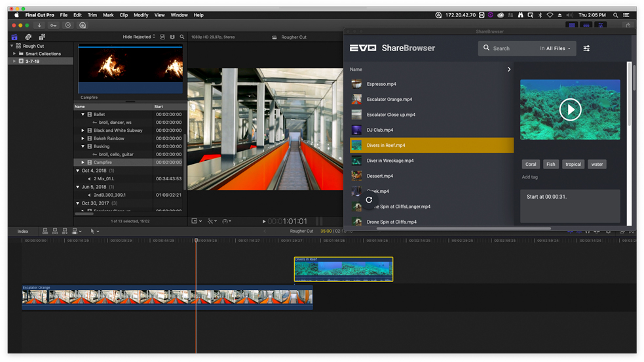Open retiming speed dropdown

click(227, 221)
